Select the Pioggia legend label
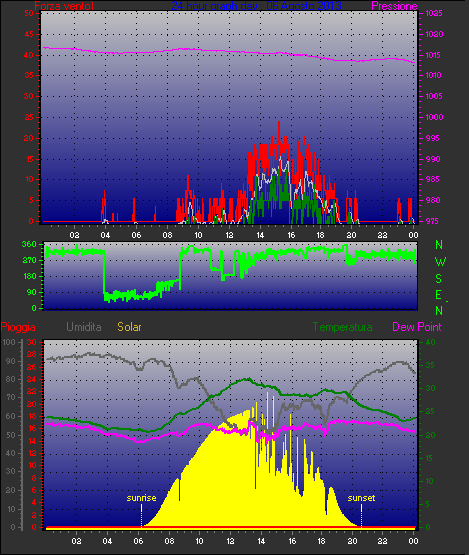The image size is (469, 555). 18,327
